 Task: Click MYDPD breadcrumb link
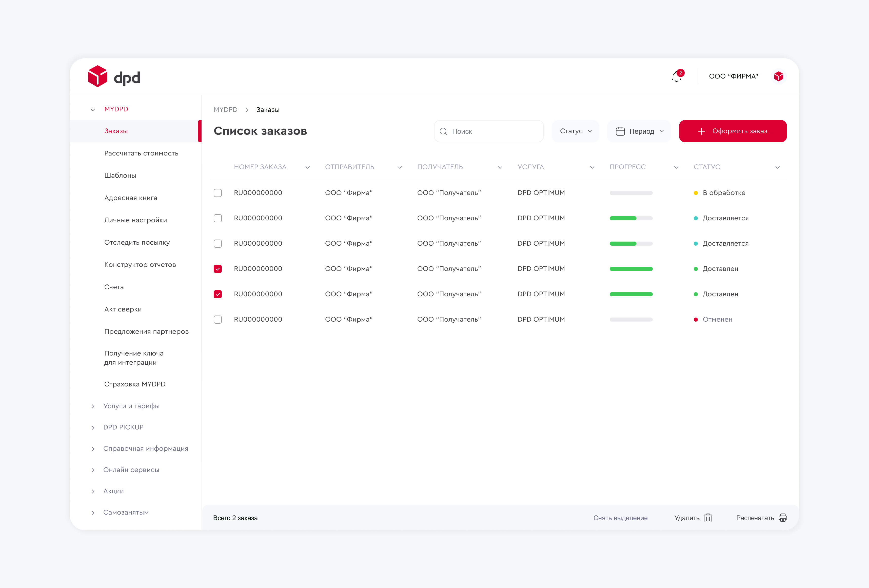pyautogui.click(x=225, y=110)
